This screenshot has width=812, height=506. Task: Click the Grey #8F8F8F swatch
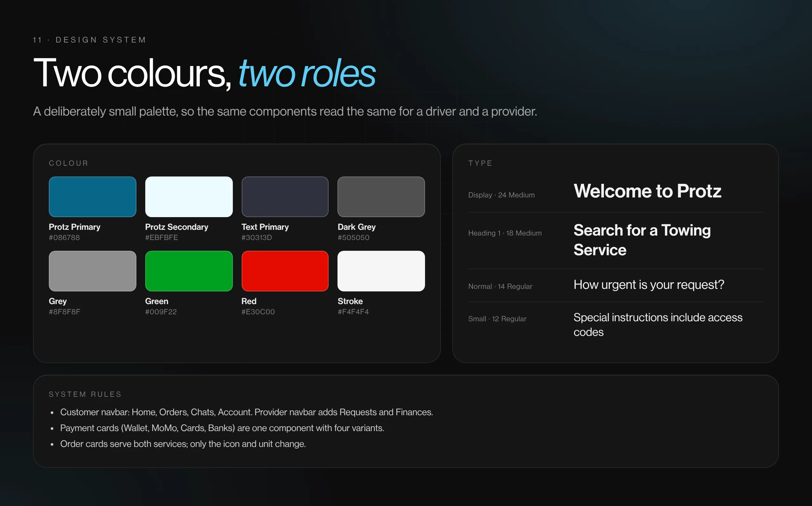(93, 271)
